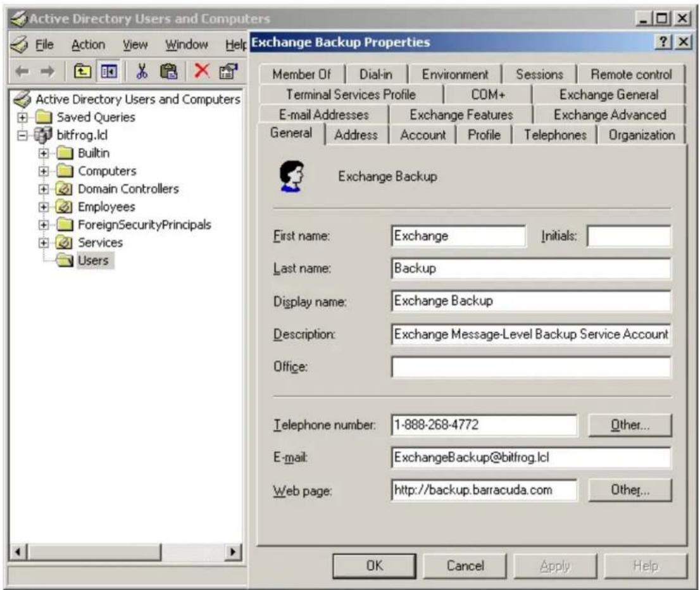This screenshot has width=700, height=590.
Task: Click the Exchange Backup user portrait icon
Action: [x=292, y=177]
